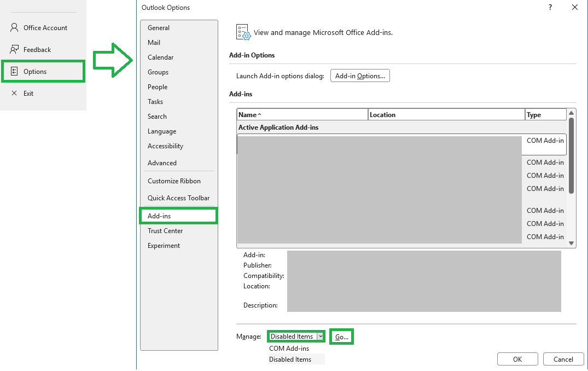
Task: Choose COM Add-ins from Manage list
Action: 296,349
